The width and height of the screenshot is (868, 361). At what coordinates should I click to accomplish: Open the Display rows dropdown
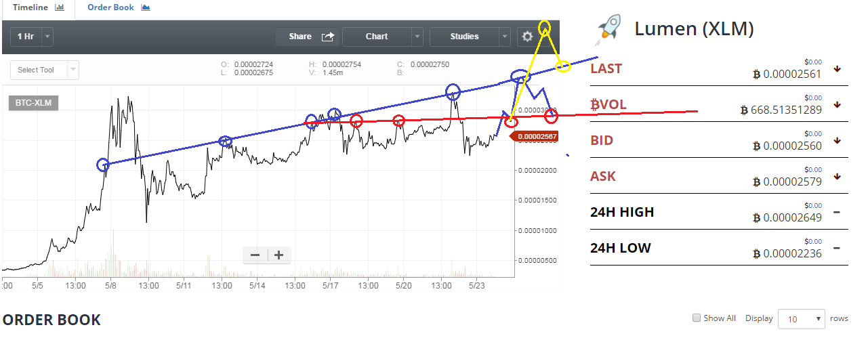point(802,319)
